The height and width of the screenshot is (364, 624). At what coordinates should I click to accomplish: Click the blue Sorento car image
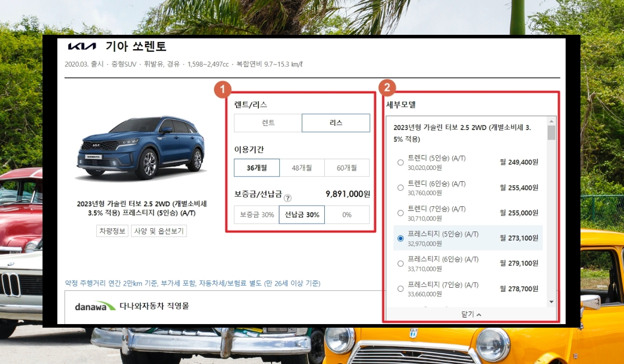(x=142, y=148)
